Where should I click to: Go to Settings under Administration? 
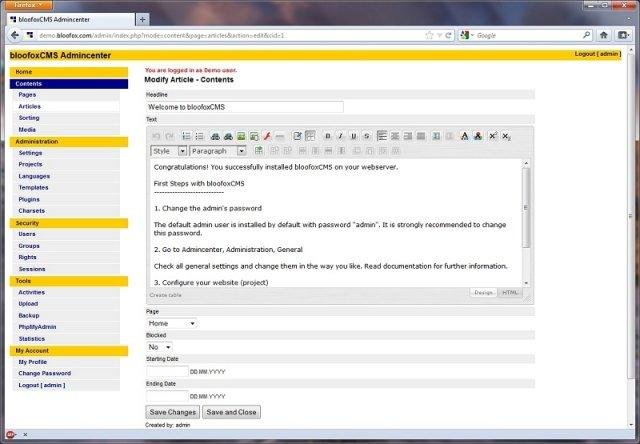30,153
